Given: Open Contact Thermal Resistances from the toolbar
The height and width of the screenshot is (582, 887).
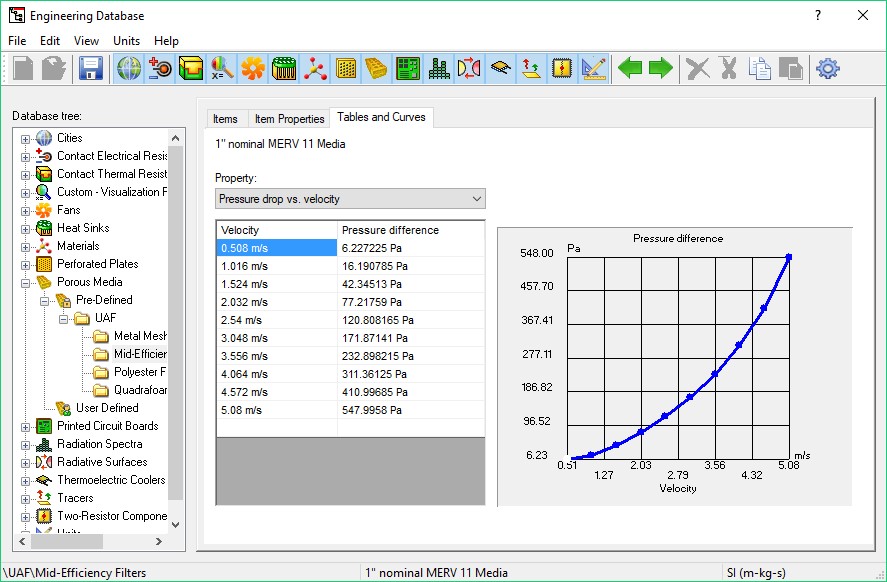Looking at the screenshot, I should point(191,68).
